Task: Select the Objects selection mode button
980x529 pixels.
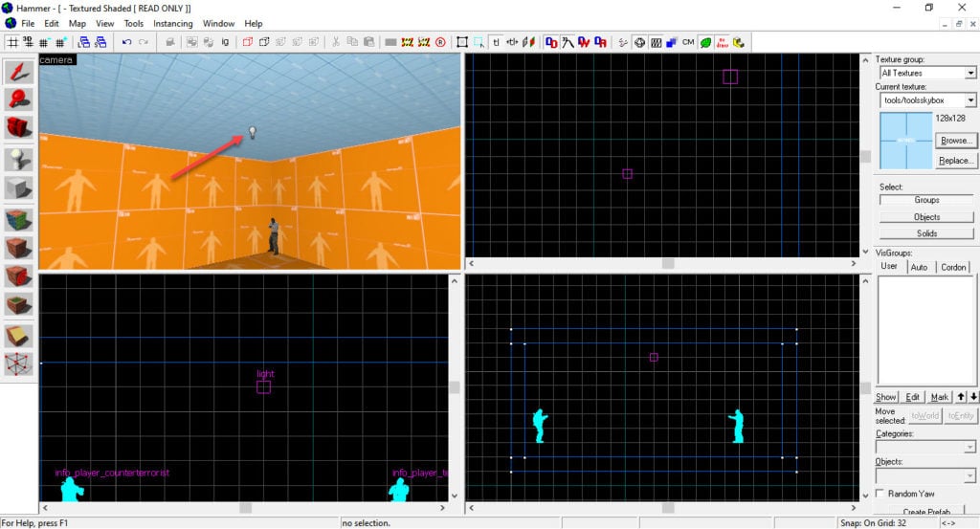Action: point(926,217)
